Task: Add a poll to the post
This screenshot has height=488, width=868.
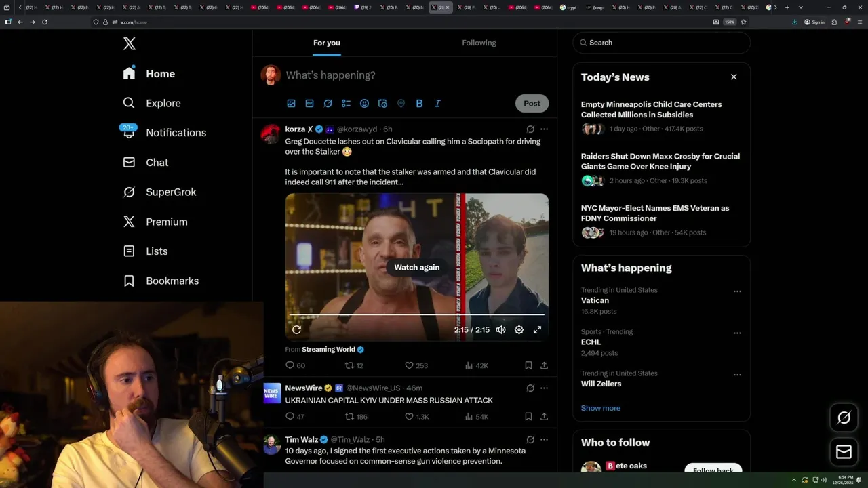Action: [x=346, y=104]
